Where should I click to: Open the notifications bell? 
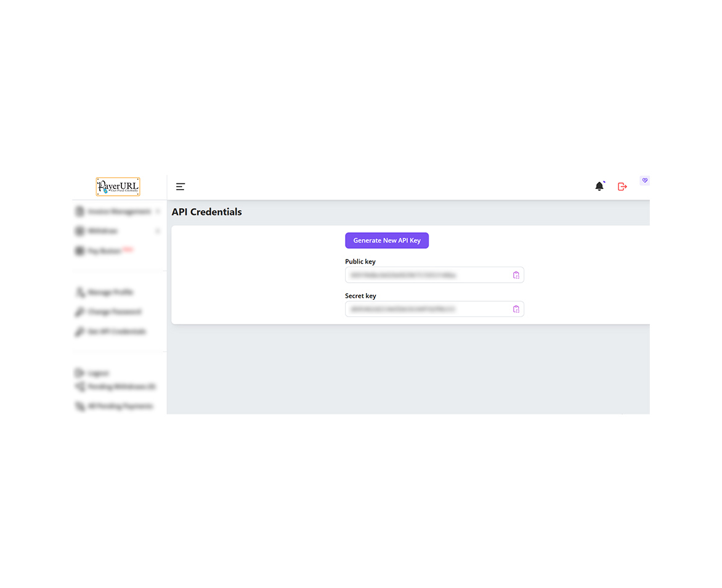click(599, 186)
